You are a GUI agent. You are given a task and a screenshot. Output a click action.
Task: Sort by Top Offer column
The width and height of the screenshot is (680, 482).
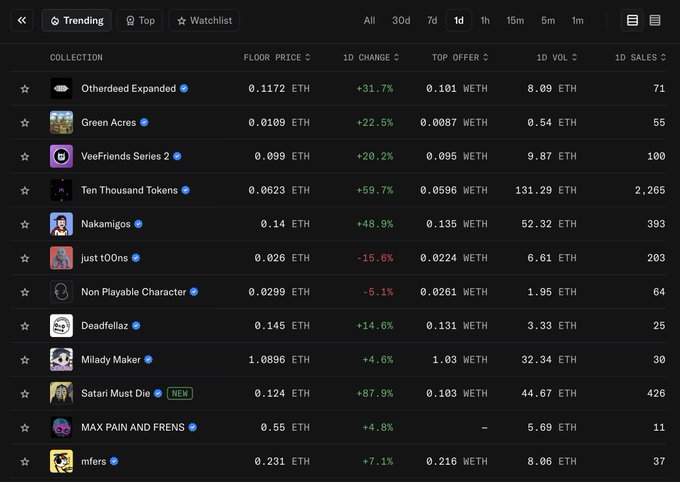pyautogui.click(x=460, y=57)
